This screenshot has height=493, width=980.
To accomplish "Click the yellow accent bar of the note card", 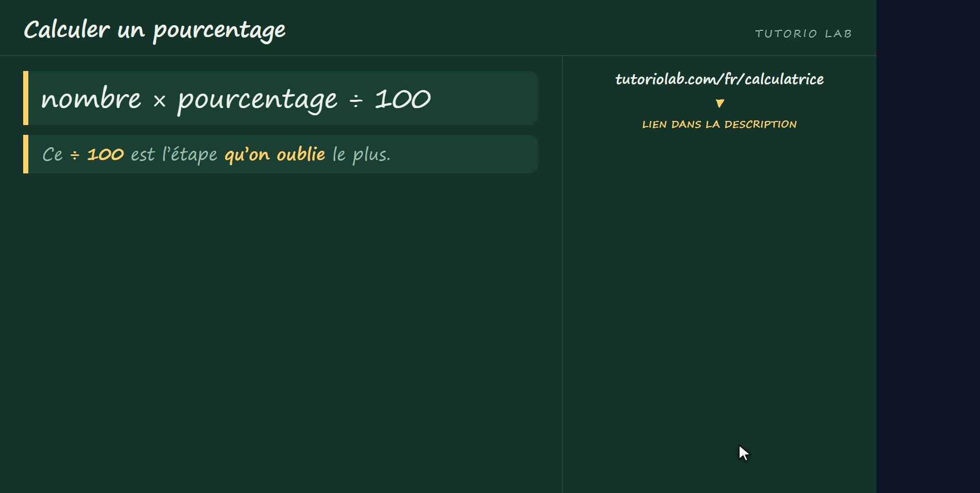I will (26, 154).
